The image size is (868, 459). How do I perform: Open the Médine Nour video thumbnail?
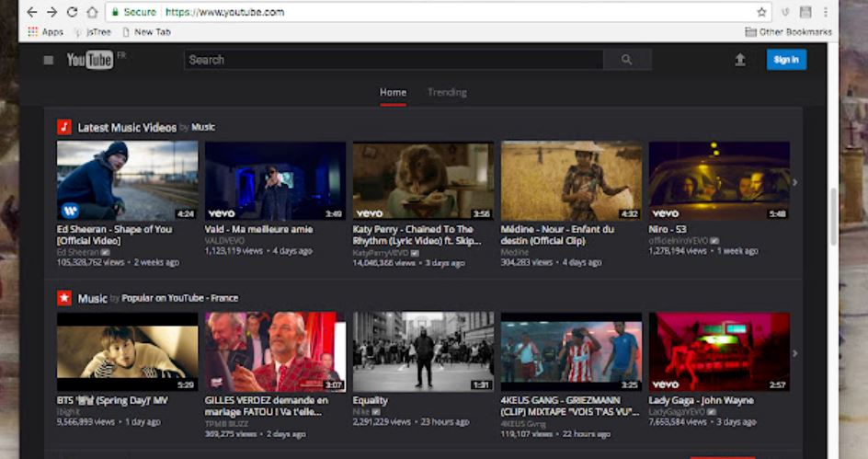pyautogui.click(x=571, y=180)
